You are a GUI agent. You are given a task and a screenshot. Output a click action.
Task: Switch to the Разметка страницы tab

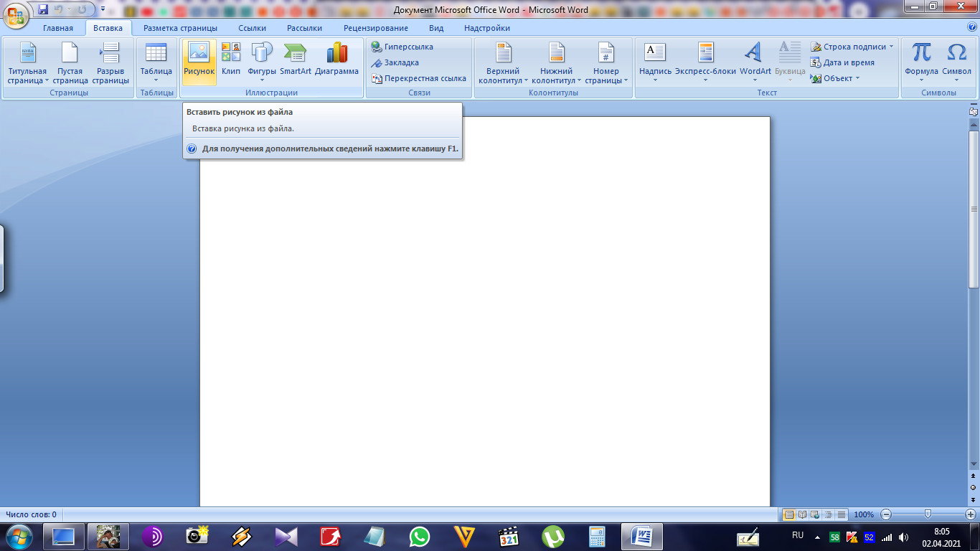pyautogui.click(x=180, y=28)
